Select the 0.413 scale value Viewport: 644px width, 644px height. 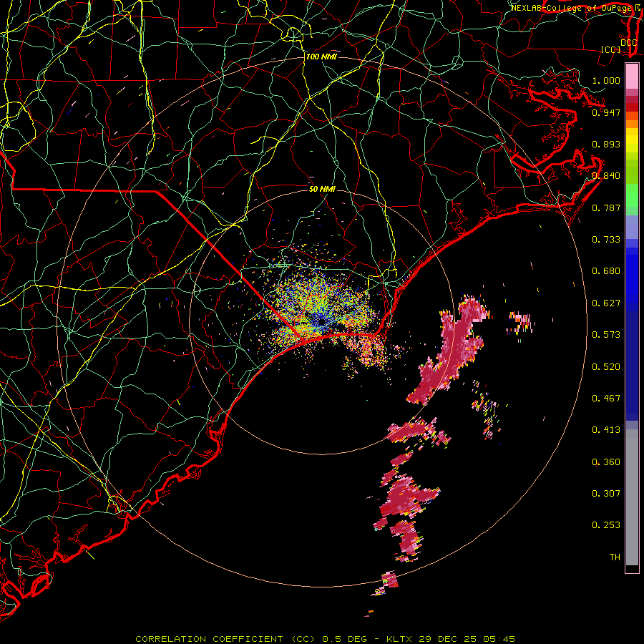(x=606, y=430)
